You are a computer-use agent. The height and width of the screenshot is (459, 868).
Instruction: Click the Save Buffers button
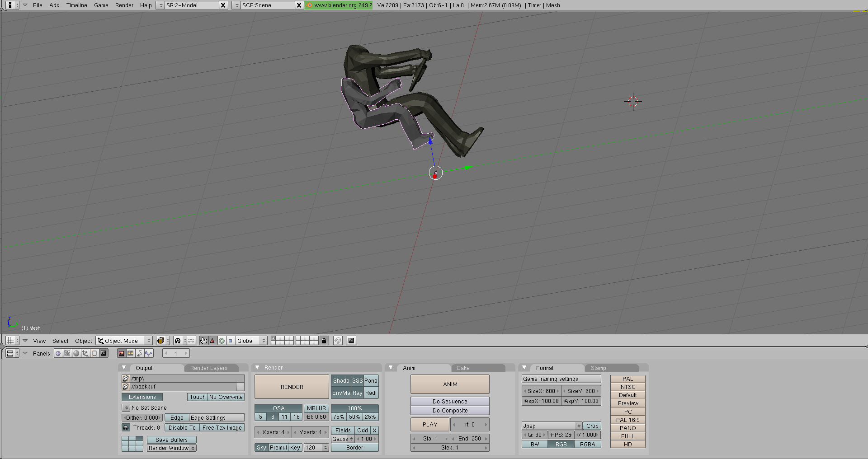[171, 440]
